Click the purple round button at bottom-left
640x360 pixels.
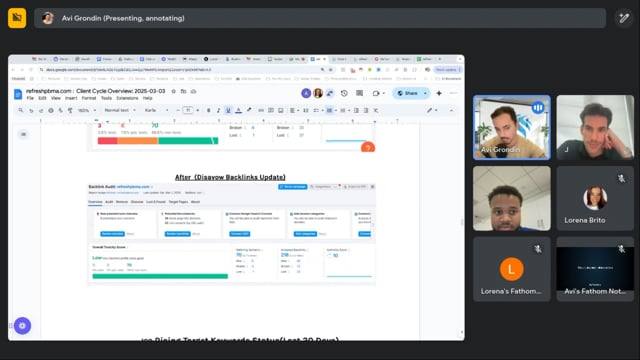pyautogui.click(x=22, y=326)
